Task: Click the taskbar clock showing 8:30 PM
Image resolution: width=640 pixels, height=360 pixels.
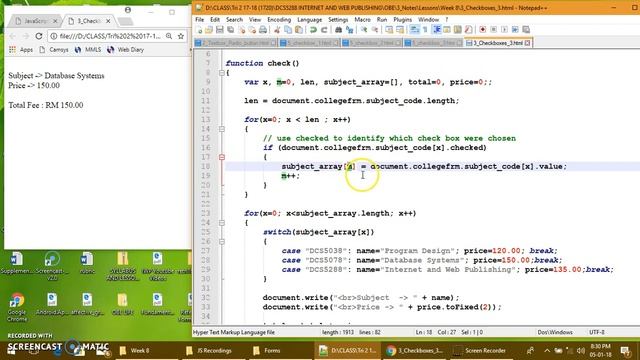Action: pyautogui.click(x=600, y=351)
